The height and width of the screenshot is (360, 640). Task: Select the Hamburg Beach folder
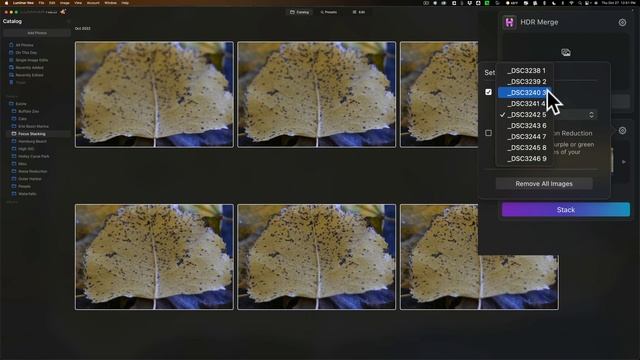coord(32,141)
